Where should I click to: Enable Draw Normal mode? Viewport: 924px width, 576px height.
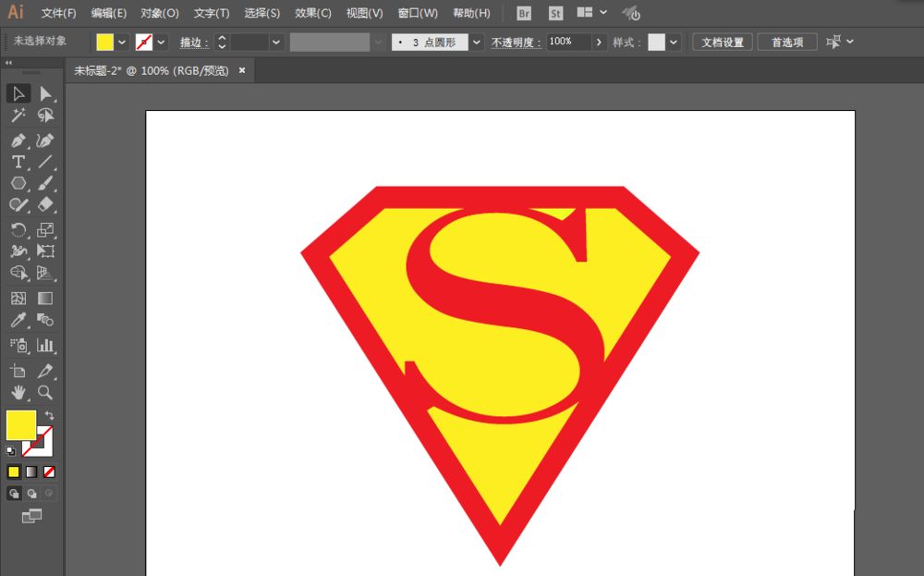pos(14,494)
